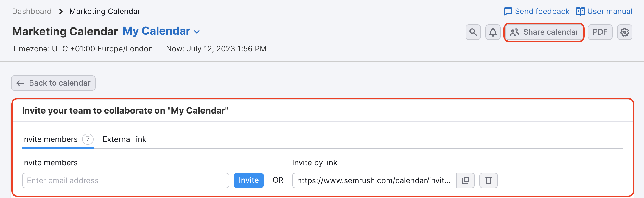Open the User manual link

609,12
